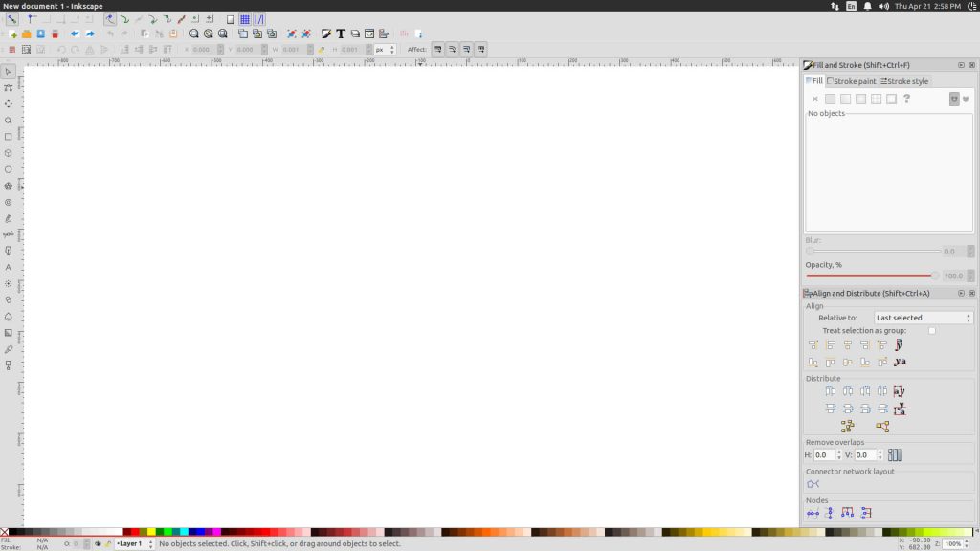980x551 pixels.
Task: Select the Node editing tool
Action: coord(10,87)
